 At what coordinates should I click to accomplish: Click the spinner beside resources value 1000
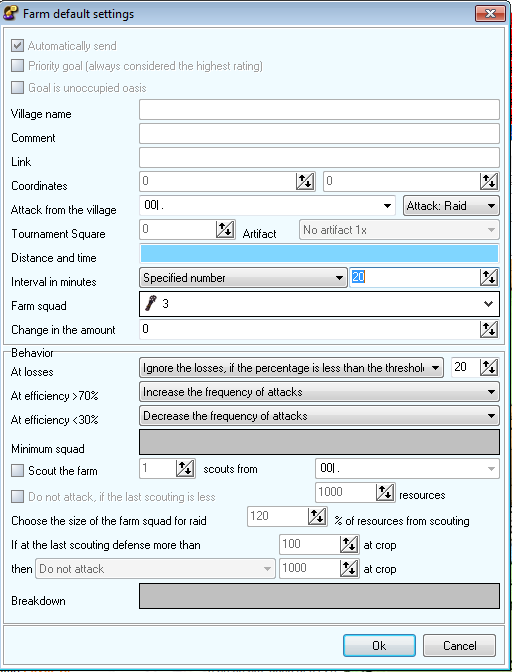(x=385, y=492)
